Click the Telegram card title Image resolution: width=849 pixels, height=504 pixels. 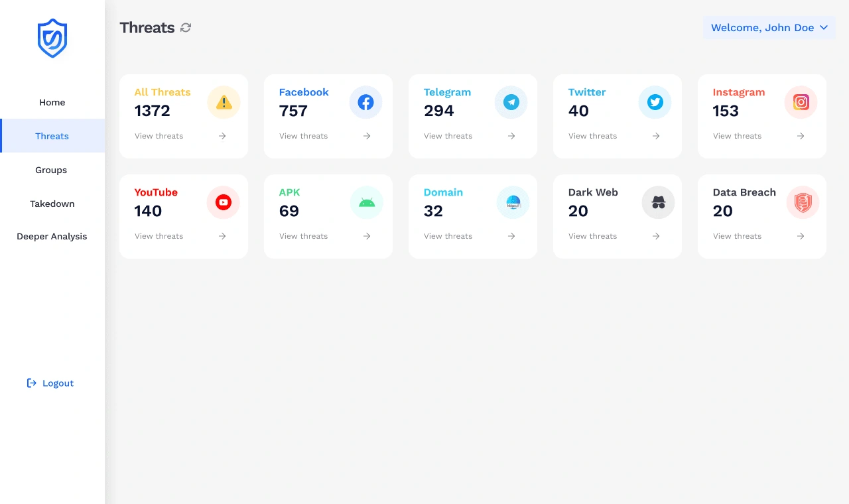click(448, 92)
